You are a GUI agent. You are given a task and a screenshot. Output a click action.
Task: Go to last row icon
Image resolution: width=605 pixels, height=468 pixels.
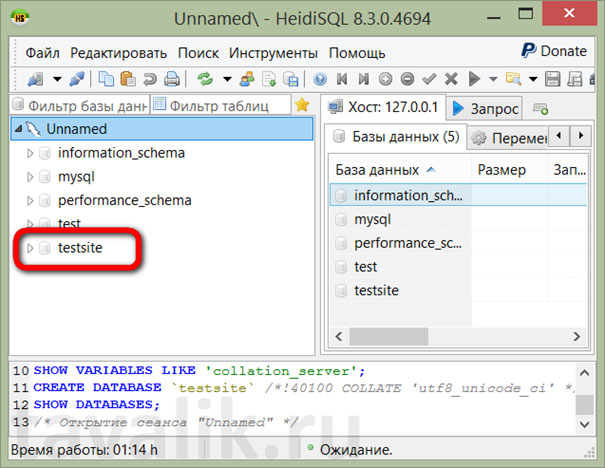363,79
